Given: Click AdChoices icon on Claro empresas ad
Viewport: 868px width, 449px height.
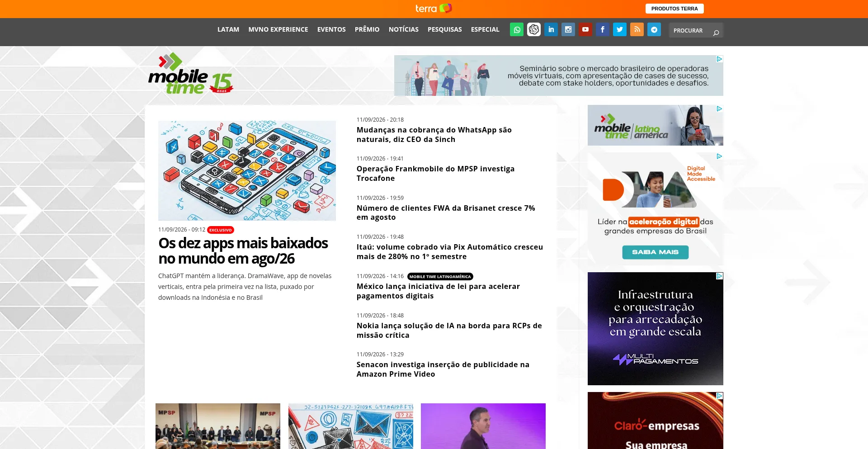Looking at the screenshot, I should tap(719, 396).
